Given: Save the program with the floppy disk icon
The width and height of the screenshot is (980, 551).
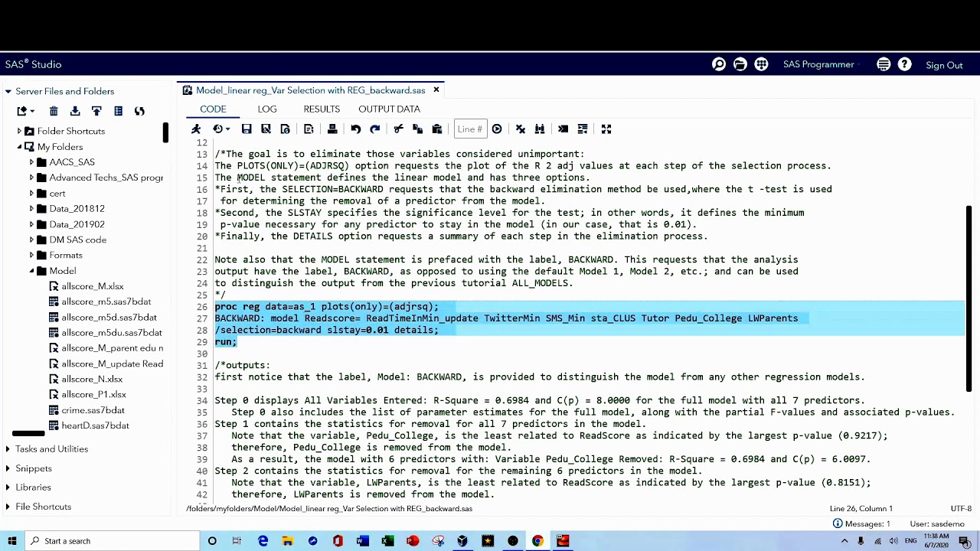Looking at the screenshot, I should tap(247, 129).
